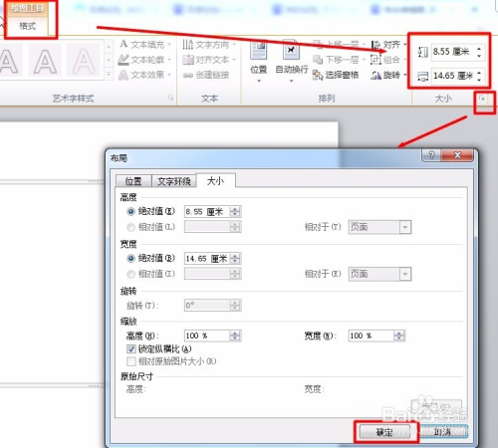Open 旋转 rotate dropdown in ribbon
The height and width of the screenshot is (448, 498).
[388, 75]
